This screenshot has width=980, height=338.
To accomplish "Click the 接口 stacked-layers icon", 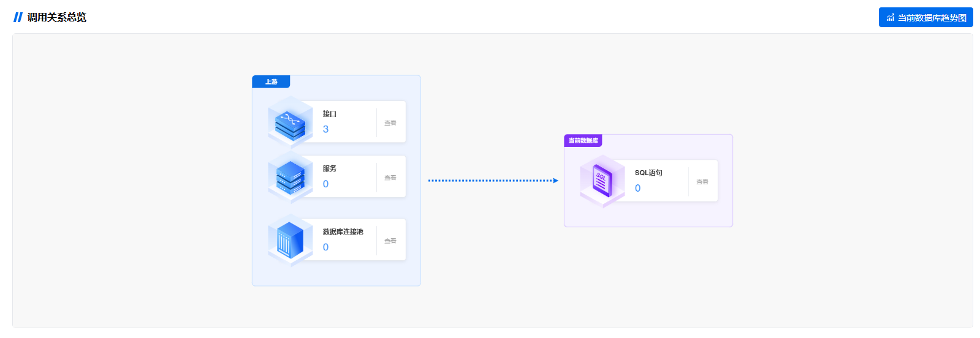I will [x=290, y=122].
